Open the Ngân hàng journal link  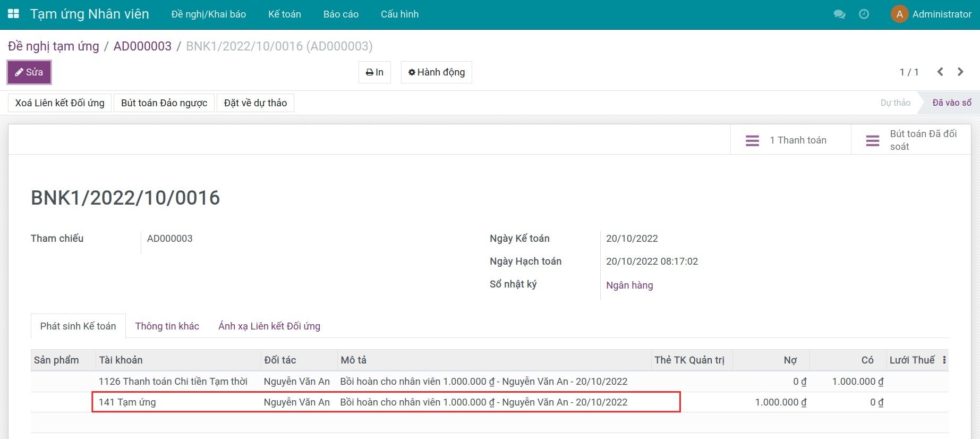coord(629,285)
